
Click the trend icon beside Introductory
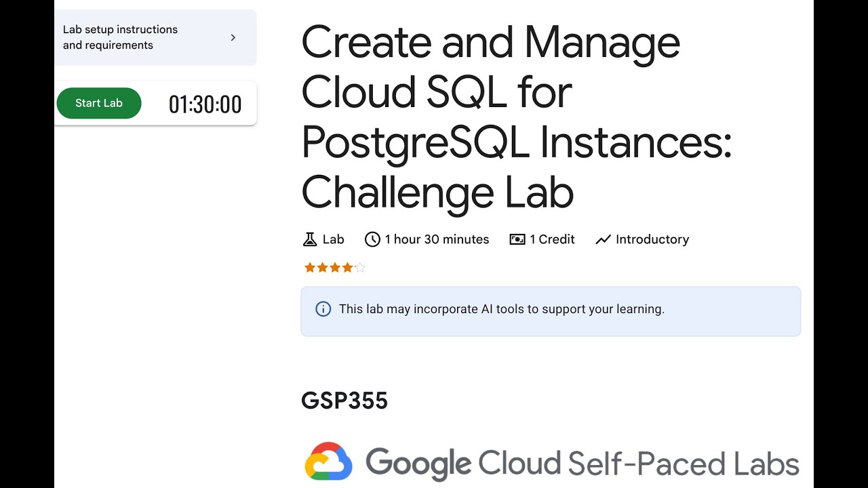(603, 239)
